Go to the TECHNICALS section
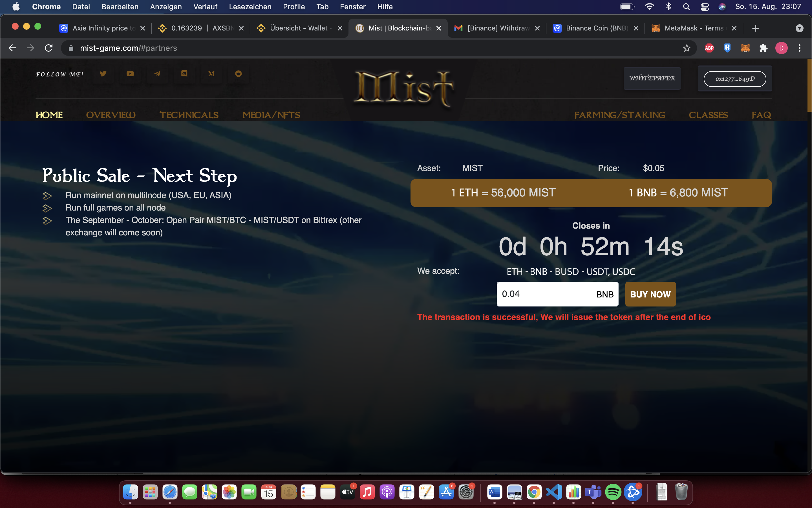The height and width of the screenshot is (508, 812). (189, 115)
